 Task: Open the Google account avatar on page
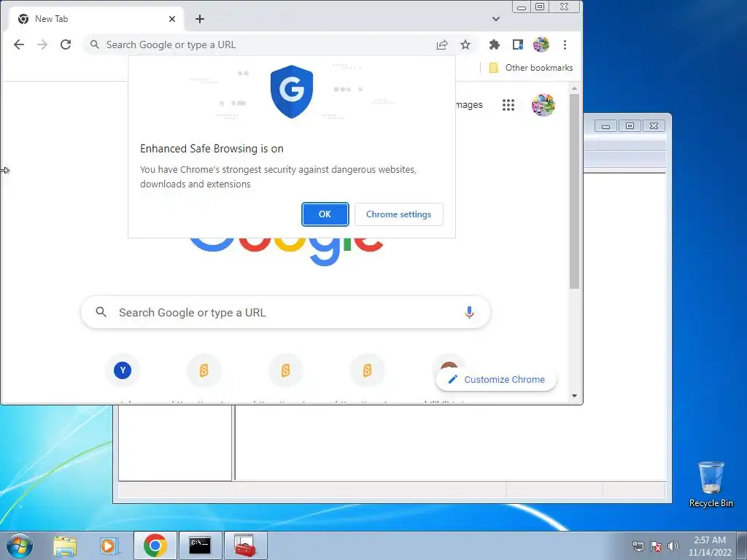pos(543,105)
